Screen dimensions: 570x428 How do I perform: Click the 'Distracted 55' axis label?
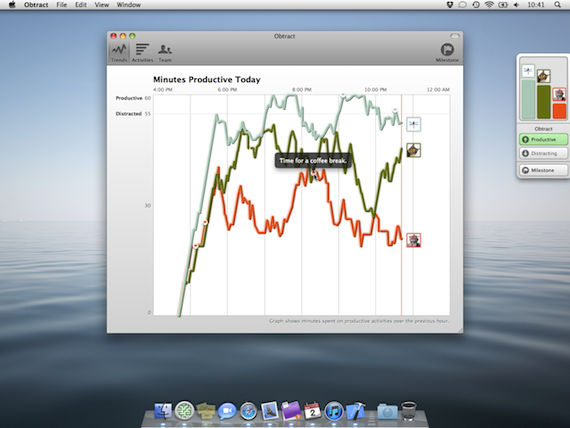(x=133, y=114)
